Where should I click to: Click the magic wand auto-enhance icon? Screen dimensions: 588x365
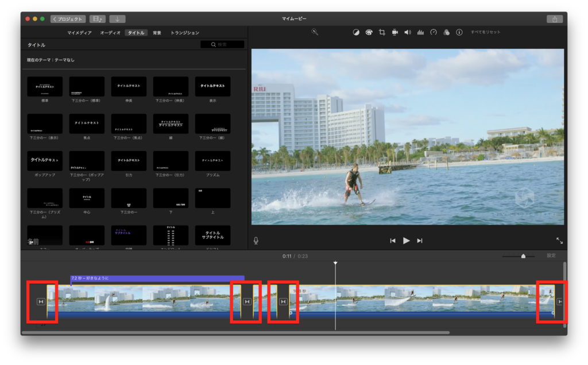tap(315, 32)
